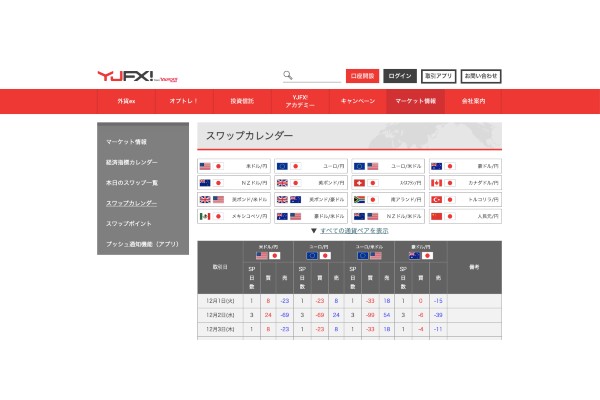Open the 投資信託 nav tab

(x=242, y=101)
